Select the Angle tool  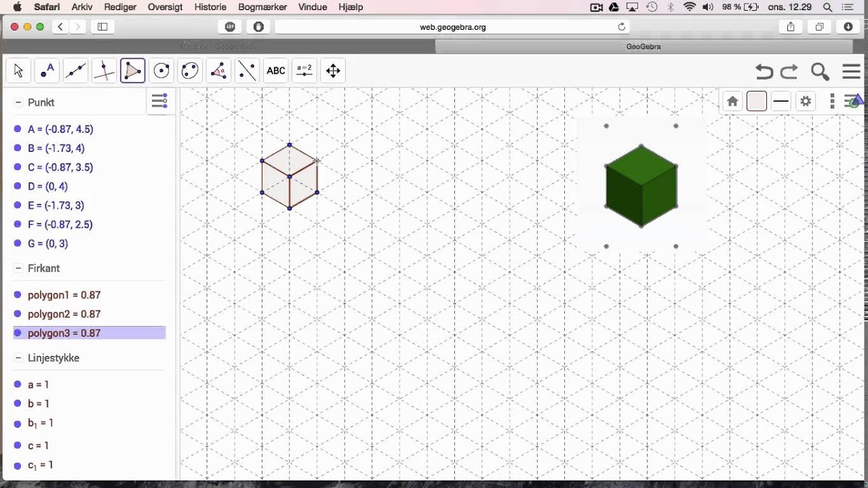[x=218, y=70]
